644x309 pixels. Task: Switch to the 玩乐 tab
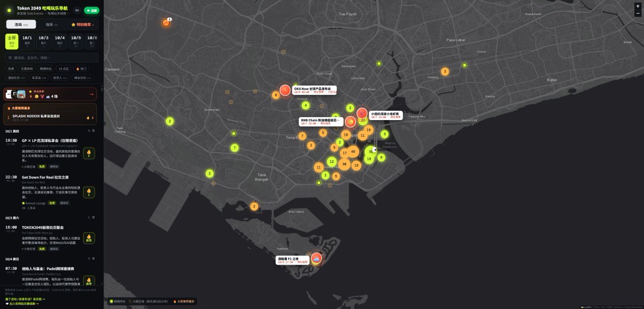coord(52,24)
